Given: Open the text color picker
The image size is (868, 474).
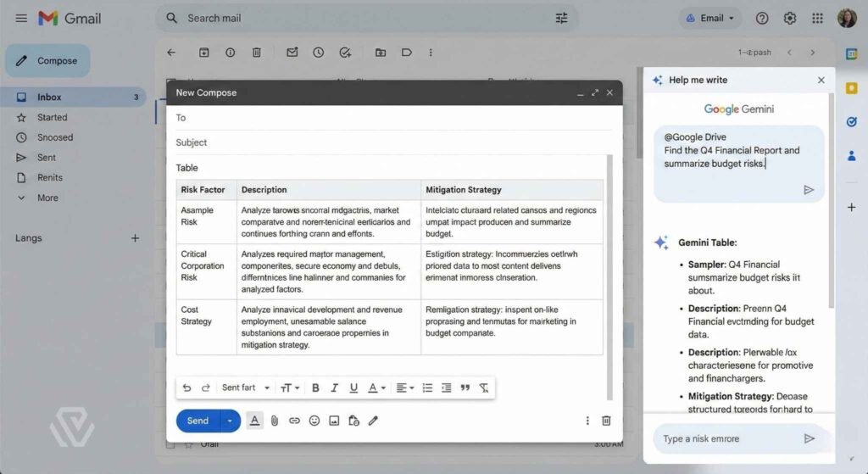Looking at the screenshot, I should tap(376, 388).
